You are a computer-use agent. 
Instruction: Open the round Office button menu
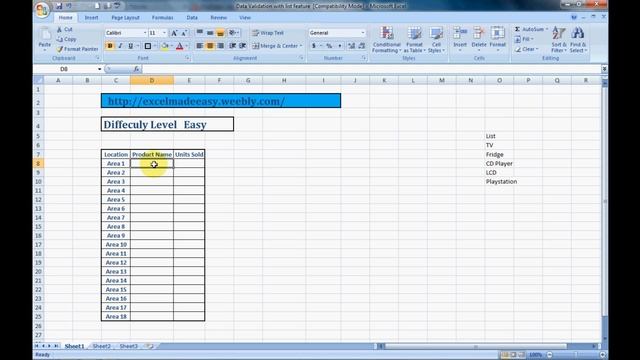pos(42,9)
